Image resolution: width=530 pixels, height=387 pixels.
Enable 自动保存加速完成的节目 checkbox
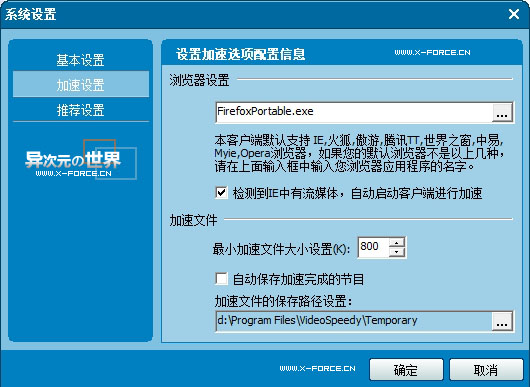click(221, 279)
